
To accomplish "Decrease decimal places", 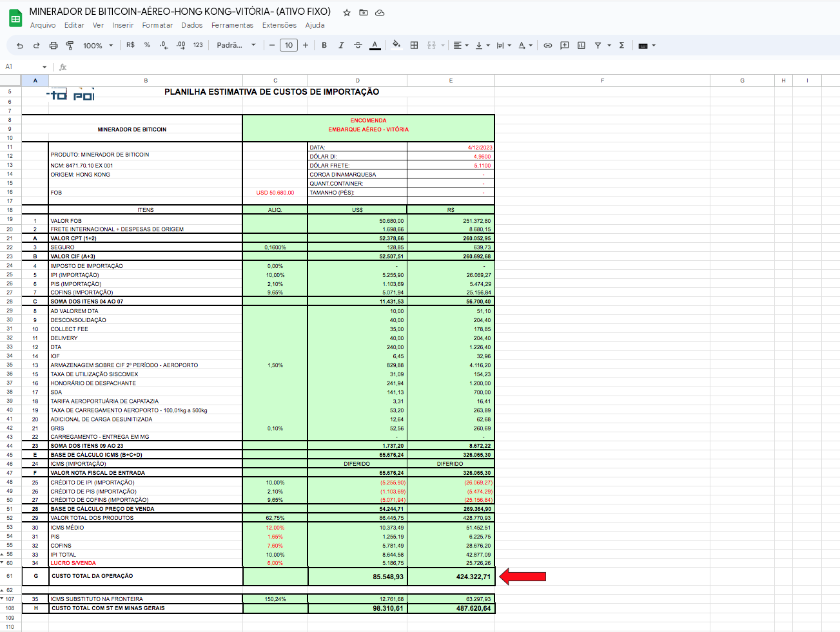I will click(x=164, y=45).
